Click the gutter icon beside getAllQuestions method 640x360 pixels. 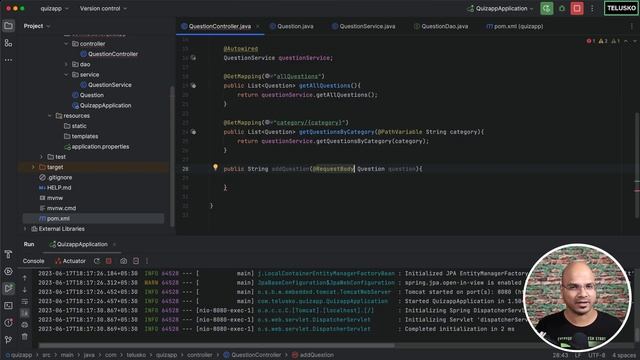coord(193,85)
